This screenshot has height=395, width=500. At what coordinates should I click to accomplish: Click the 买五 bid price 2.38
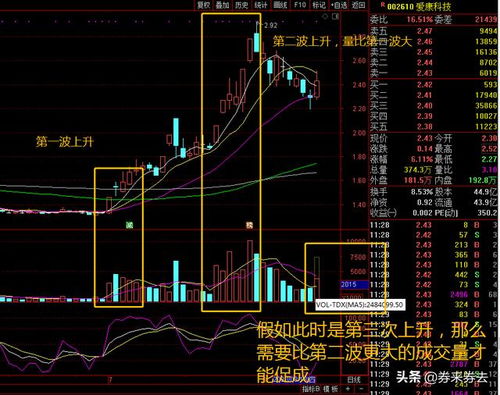[x=424, y=126]
